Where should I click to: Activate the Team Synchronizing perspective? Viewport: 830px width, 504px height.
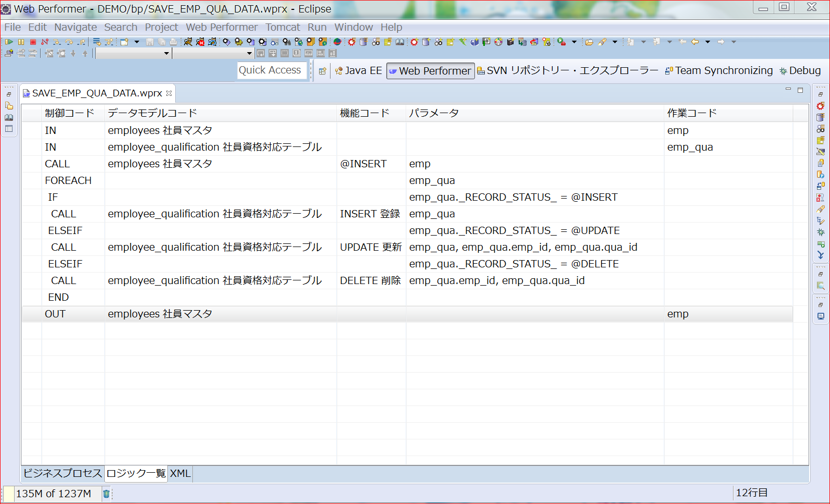pos(719,71)
